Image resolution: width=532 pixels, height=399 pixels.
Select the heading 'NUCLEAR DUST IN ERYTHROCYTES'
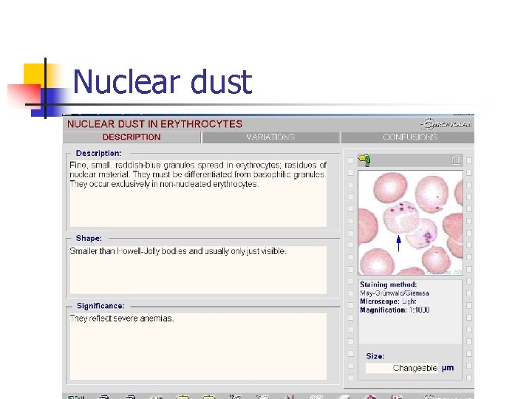coord(154,124)
